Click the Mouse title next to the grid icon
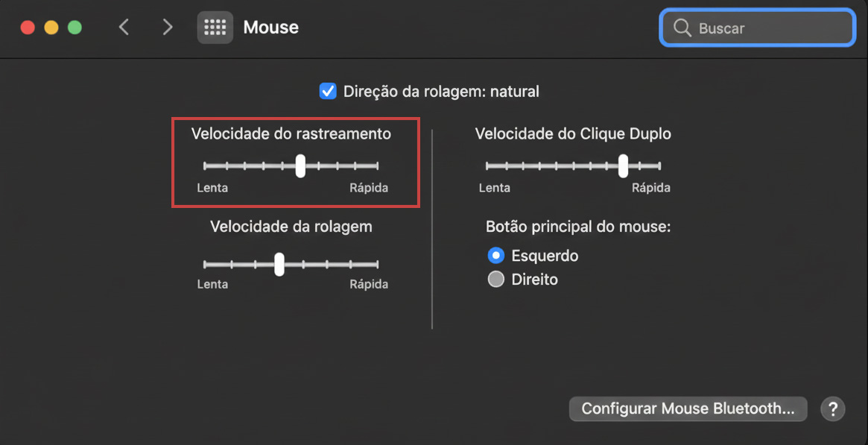The width and height of the screenshot is (868, 445). coord(270,27)
